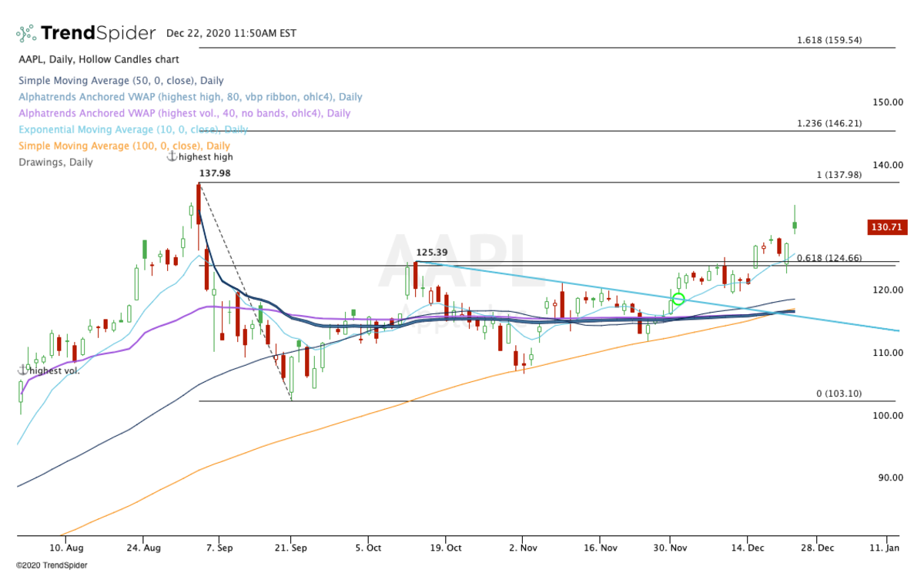Screen dimensions: 924x573
Task: Open the AAPL, Daily, Hollow Candles chart title
Action: tap(99, 59)
